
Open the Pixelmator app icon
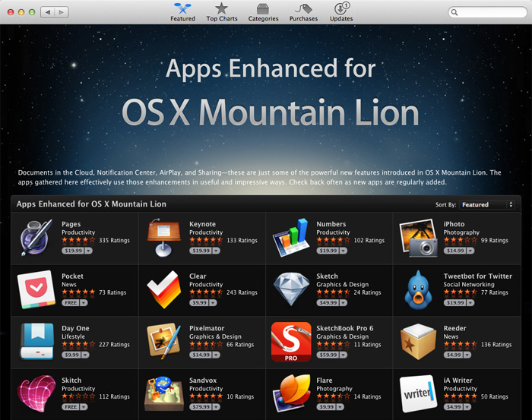click(164, 341)
